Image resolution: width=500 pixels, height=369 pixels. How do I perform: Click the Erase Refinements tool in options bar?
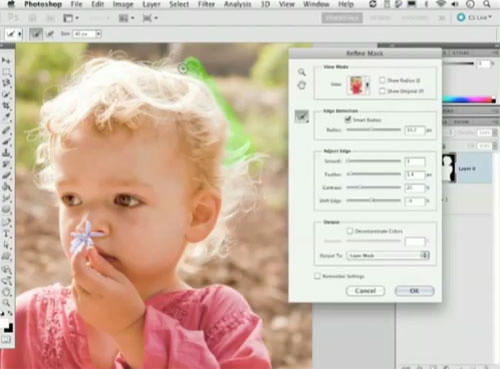click(x=50, y=34)
